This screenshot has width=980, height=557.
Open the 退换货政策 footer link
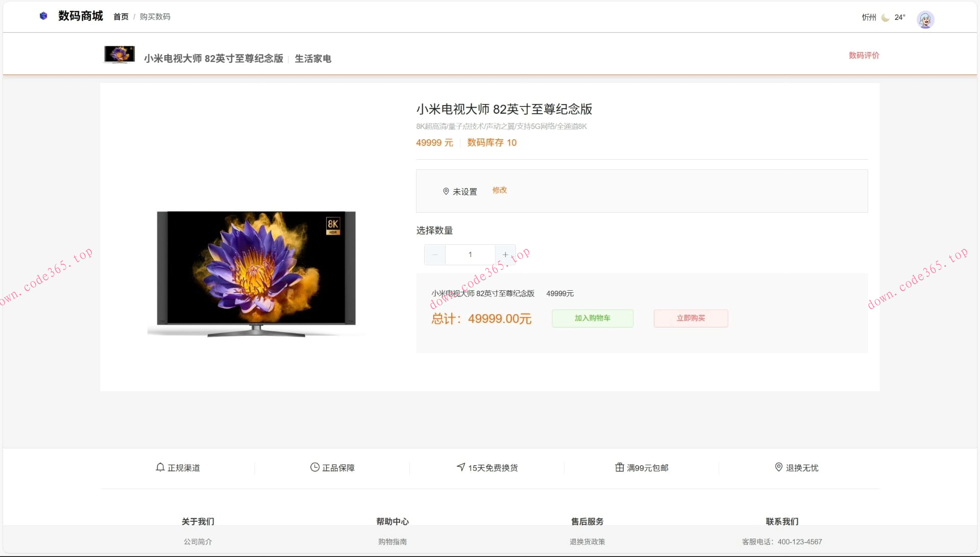pos(586,542)
